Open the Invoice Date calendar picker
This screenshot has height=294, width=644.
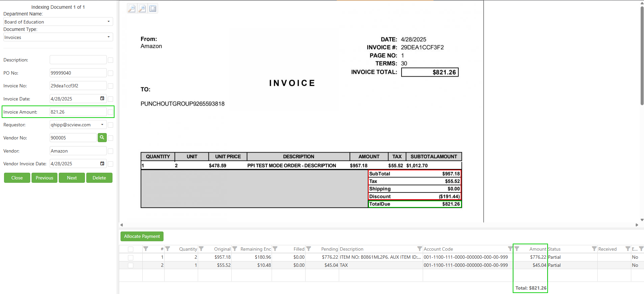point(102,98)
